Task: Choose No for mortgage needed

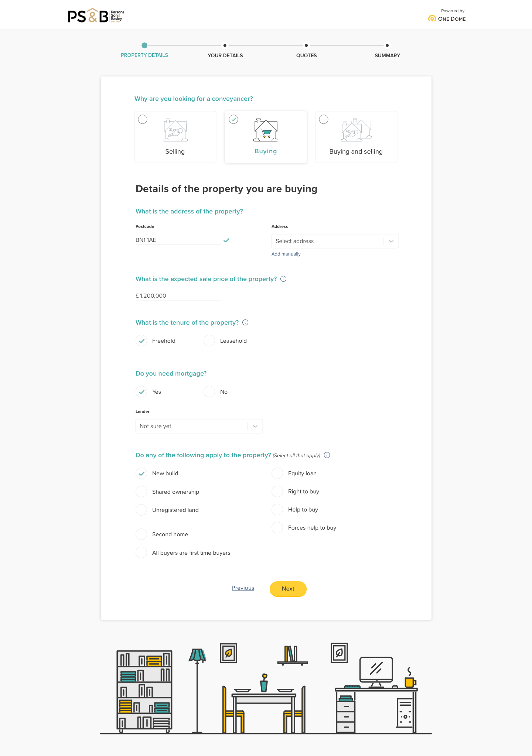Action: point(209,391)
